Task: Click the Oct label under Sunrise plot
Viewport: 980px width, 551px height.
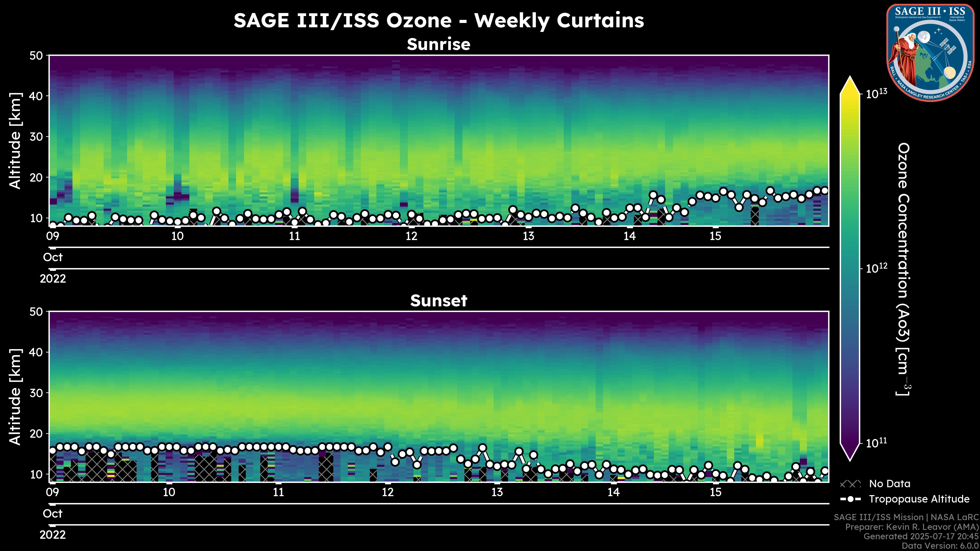Action: click(x=53, y=257)
